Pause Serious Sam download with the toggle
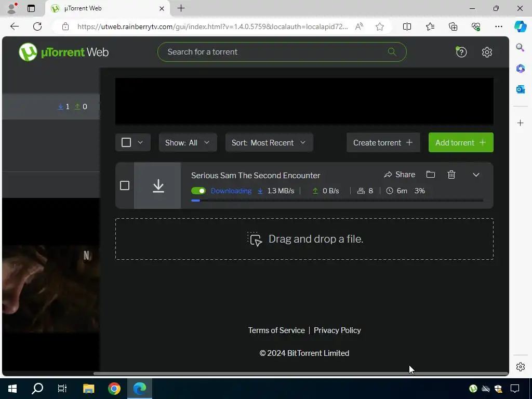Viewport: 532px width, 399px height. pos(198,191)
